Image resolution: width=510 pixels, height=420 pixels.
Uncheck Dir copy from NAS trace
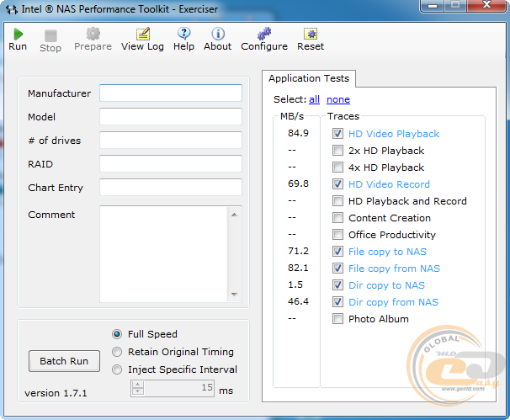(x=337, y=302)
